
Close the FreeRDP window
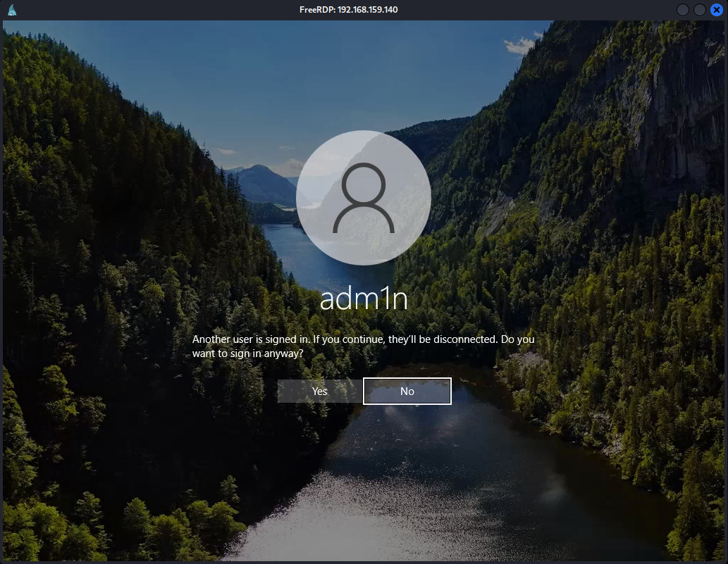click(717, 10)
